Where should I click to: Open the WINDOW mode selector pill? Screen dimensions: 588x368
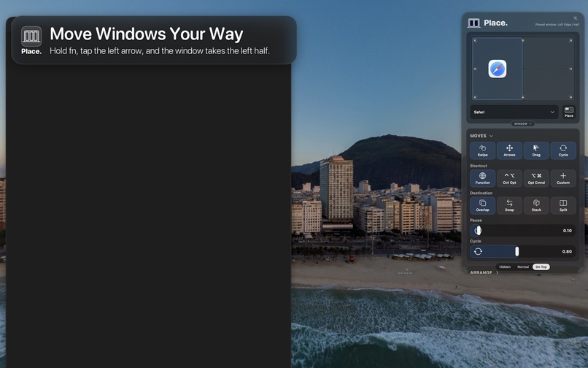click(x=523, y=123)
